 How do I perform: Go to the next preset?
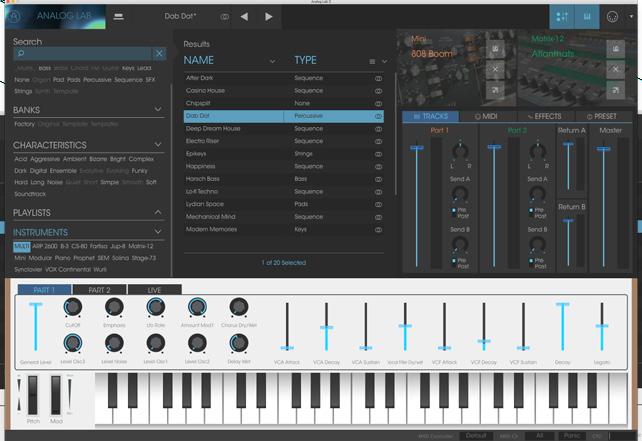tap(269, 17)
